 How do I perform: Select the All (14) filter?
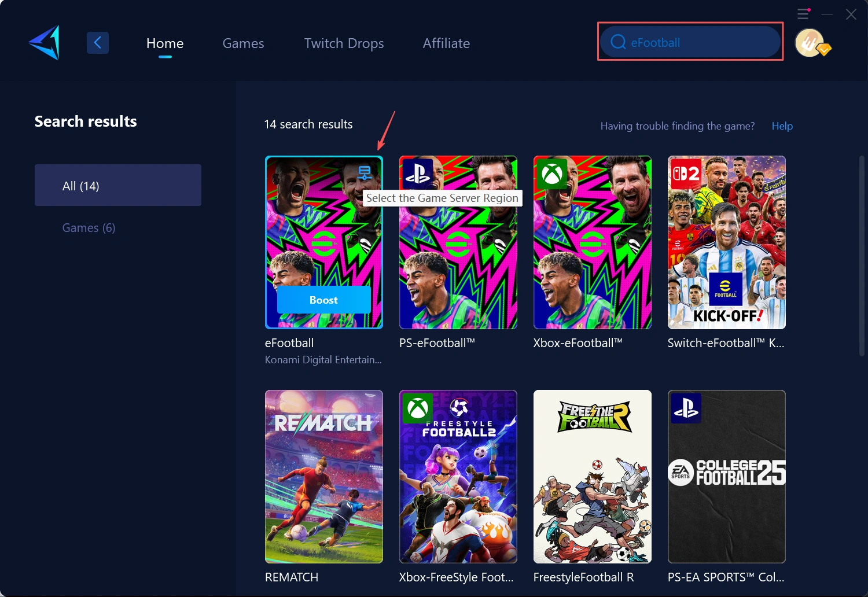[118, 185]
